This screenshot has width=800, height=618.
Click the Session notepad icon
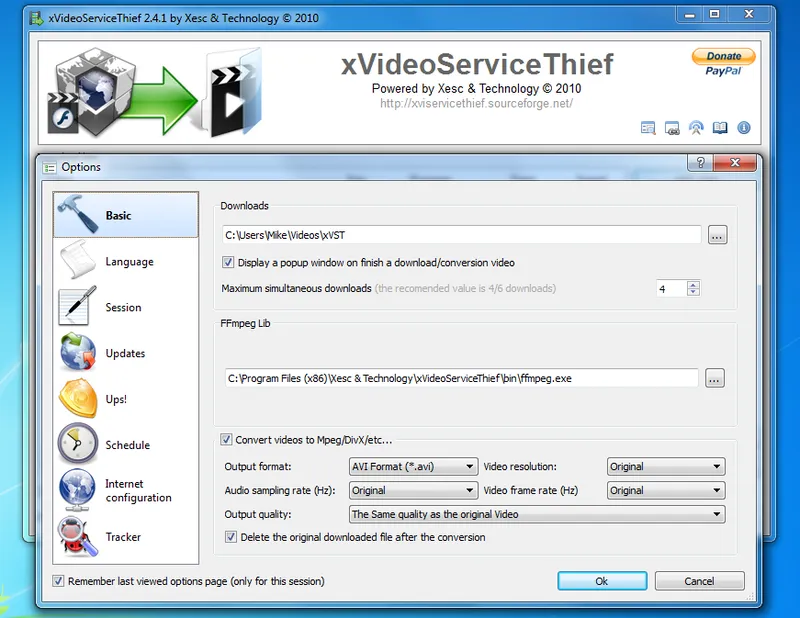[x=78, y=308]
